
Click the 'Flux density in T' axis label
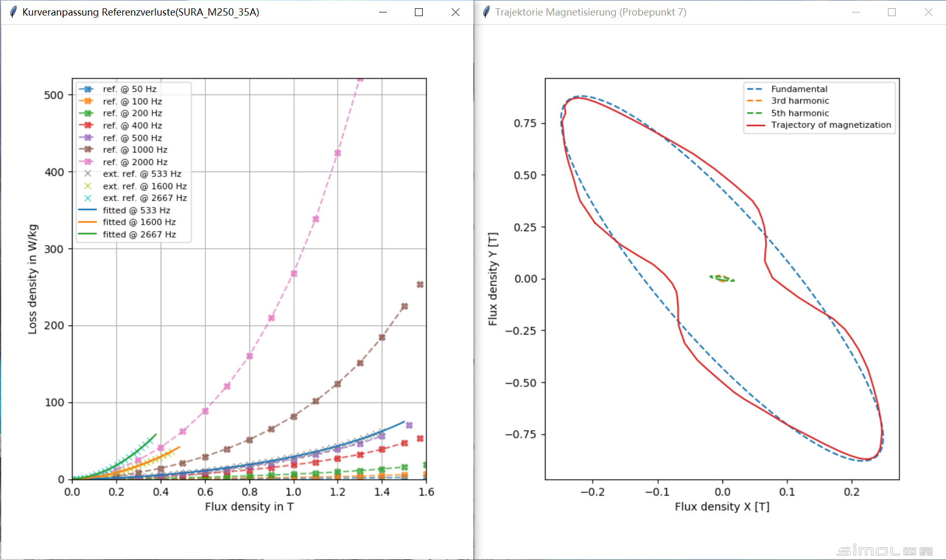tap(249, 507)
